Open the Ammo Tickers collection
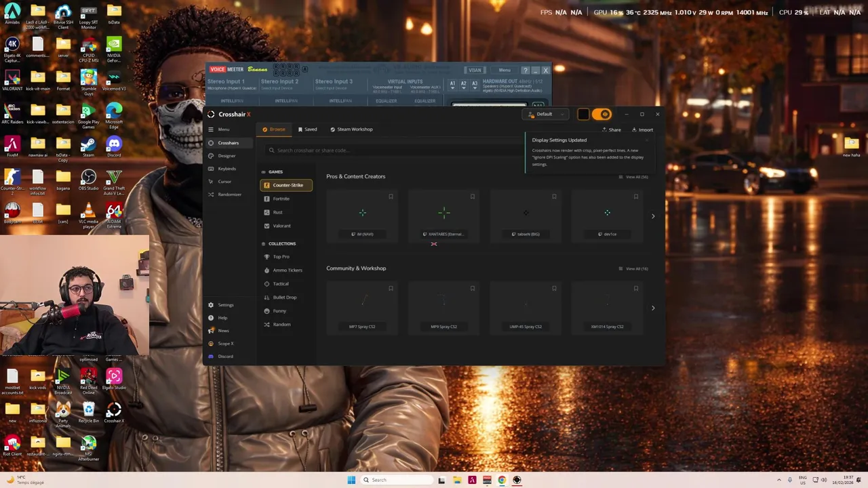868x488 pixels. [286, 270]
